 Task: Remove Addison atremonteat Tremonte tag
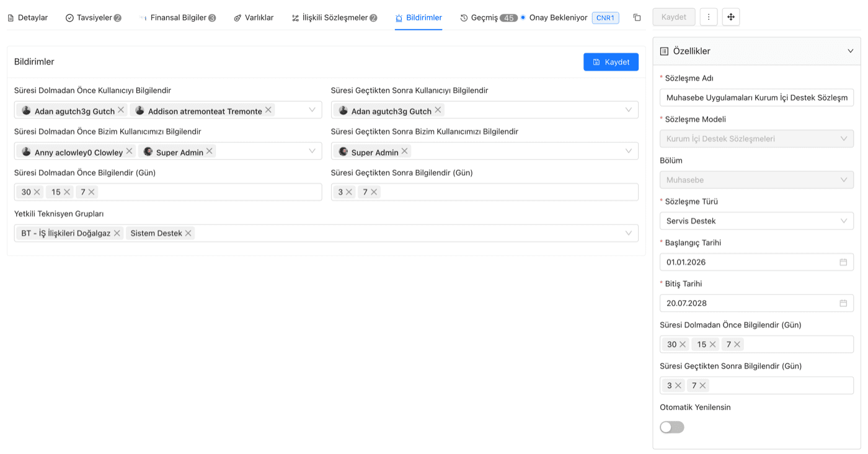click(x=268, y=110)
